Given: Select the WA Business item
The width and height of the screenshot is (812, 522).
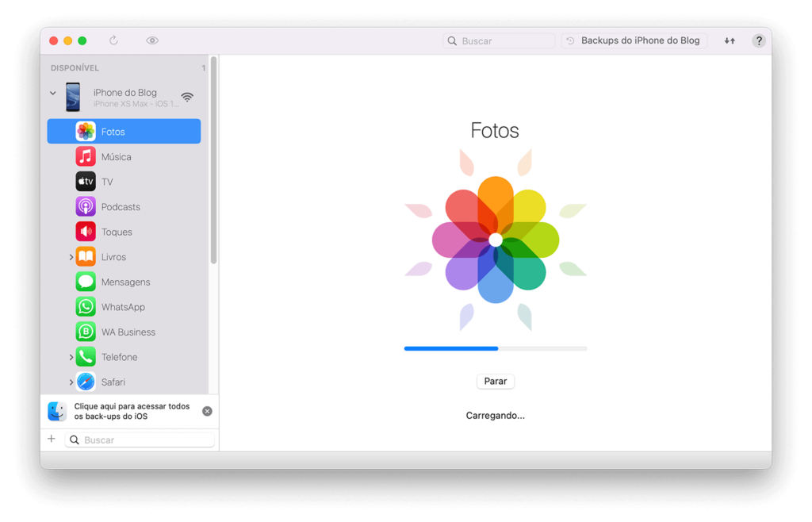Looking at the screenshot, I should point(128,332).
